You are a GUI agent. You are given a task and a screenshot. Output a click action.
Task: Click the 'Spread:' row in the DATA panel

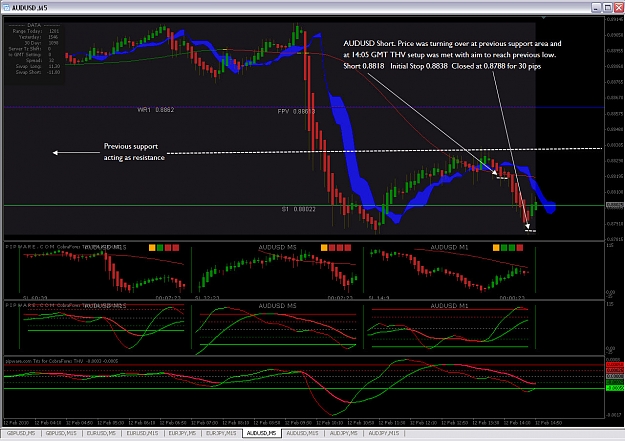coord(39,60)
